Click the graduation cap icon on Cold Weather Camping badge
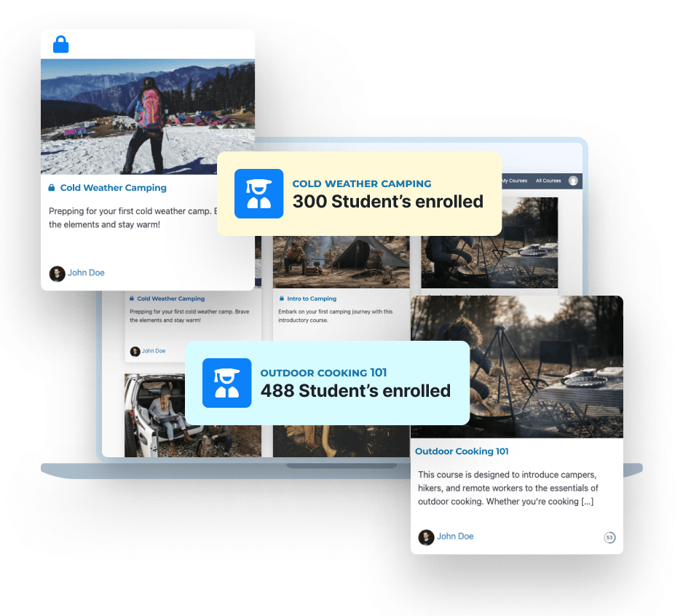 [x=258, y=194]
